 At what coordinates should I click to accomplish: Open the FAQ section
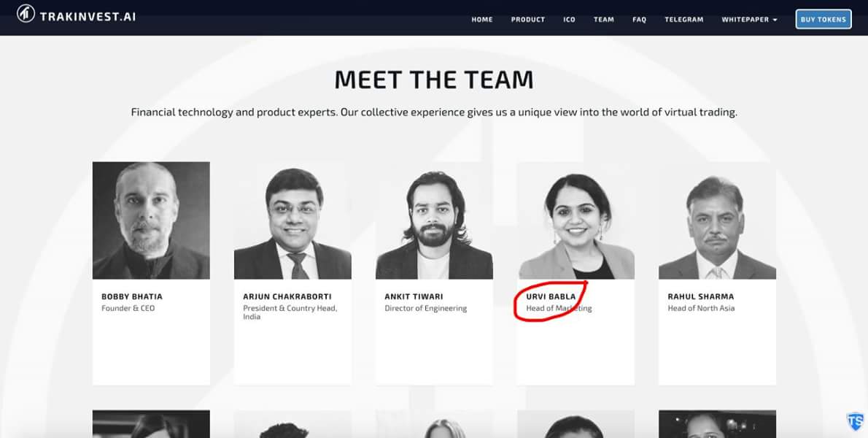(639, 20)
